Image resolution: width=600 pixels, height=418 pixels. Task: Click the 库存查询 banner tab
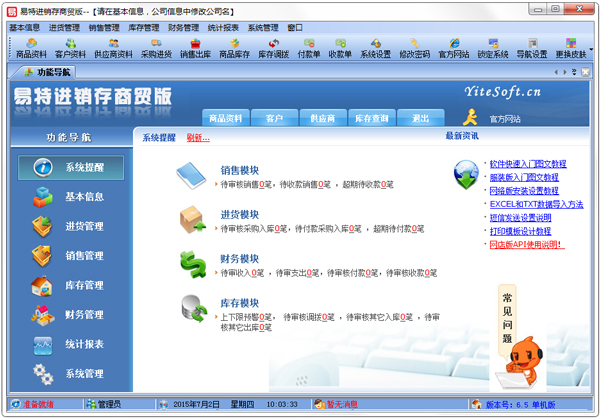coord(372,118)
